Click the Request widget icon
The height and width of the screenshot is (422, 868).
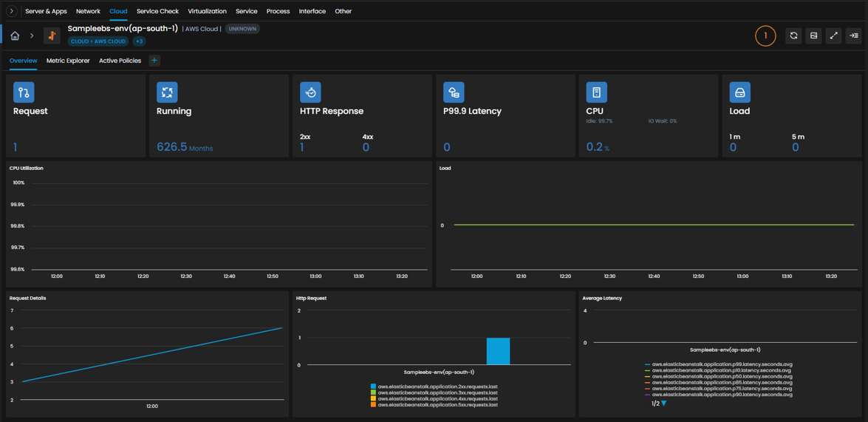[24, 92]
